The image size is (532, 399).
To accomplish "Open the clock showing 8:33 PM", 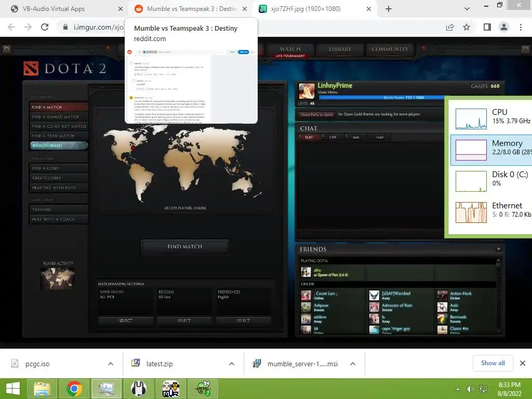I will 509,389.
